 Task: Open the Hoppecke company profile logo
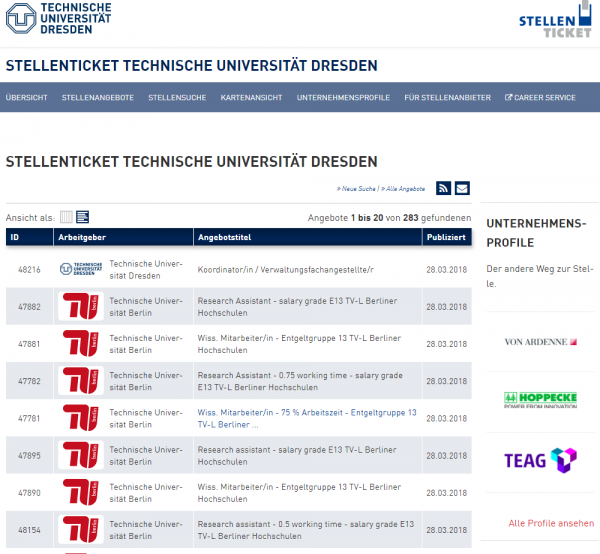pos(540,400)
